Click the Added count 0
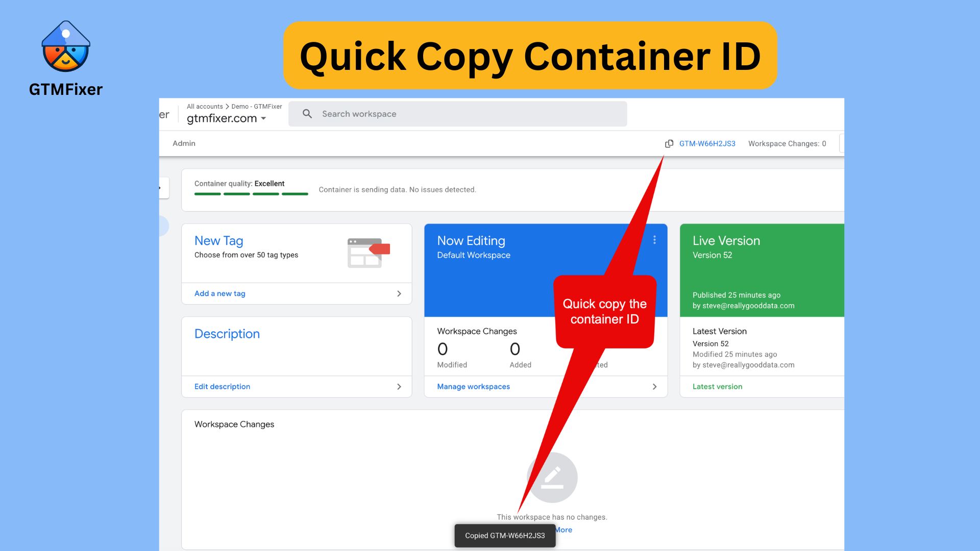Viewport: 980px width, 551px height. [x=515, y=349]
